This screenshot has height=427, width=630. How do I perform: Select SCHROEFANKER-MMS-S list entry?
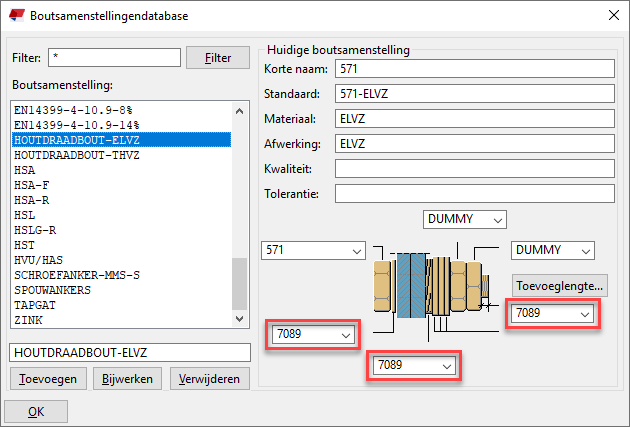(x=121, y=275)
